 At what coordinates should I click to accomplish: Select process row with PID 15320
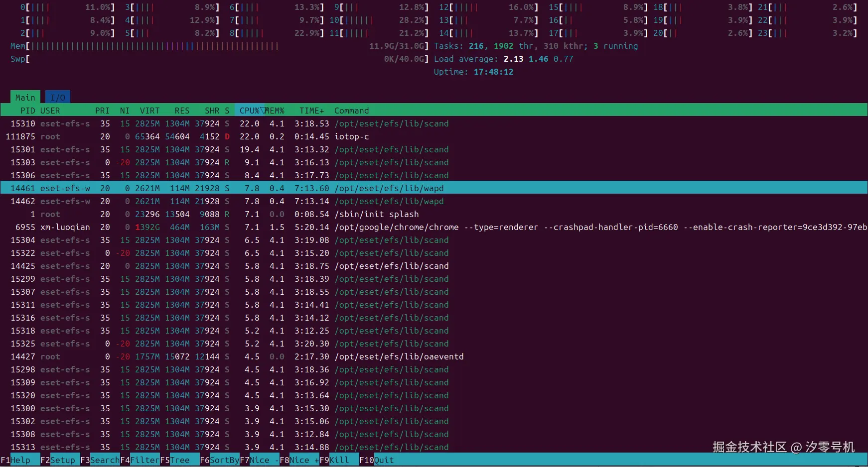point(434,395)
